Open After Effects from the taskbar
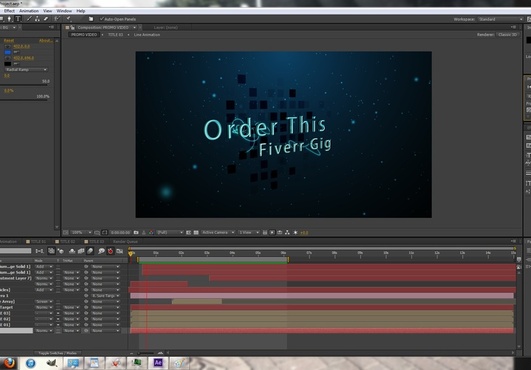 [158, 363]
